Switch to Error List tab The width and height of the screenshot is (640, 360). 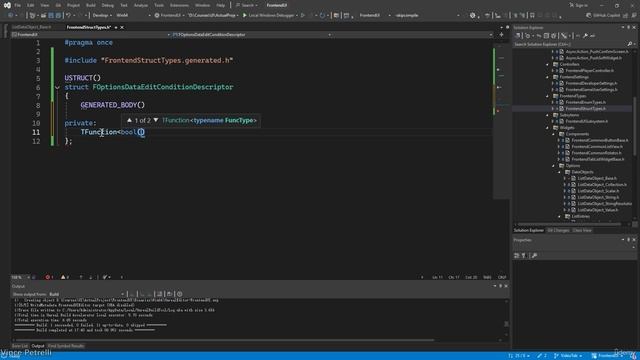pos(20,346)
